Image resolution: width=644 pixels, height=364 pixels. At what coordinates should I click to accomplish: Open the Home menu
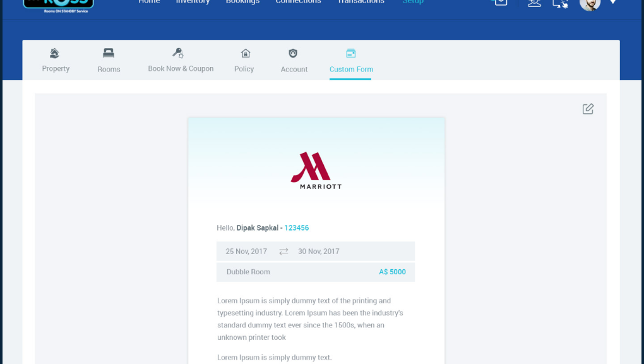pos(149,2)
